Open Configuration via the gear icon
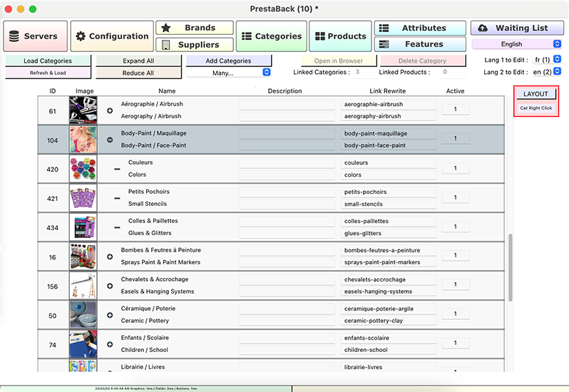Screen dimensions: 569x392 coord(81,36)
